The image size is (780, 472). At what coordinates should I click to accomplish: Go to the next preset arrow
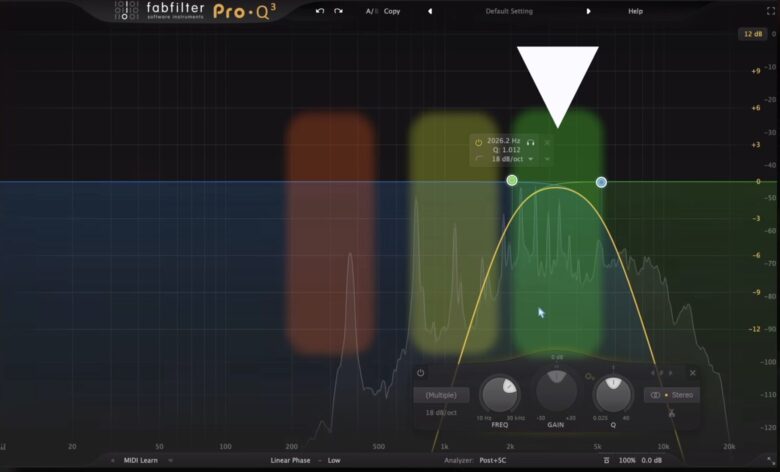pos(588,11)
